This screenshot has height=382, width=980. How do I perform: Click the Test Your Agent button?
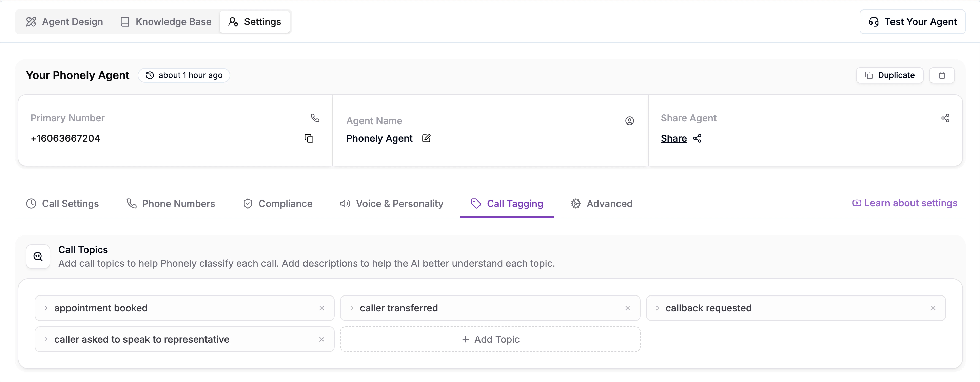[x=913, y=22]
